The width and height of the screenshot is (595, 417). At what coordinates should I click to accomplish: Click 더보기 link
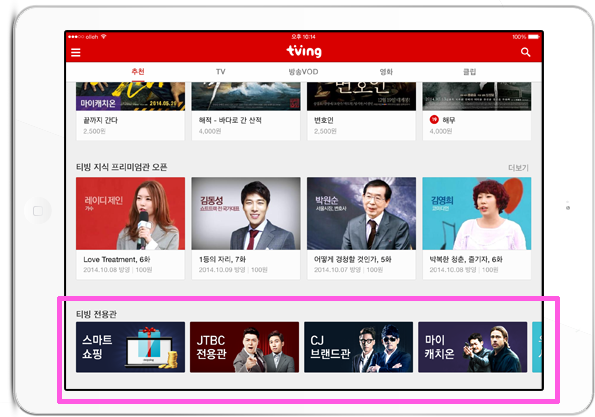(518, 168)
